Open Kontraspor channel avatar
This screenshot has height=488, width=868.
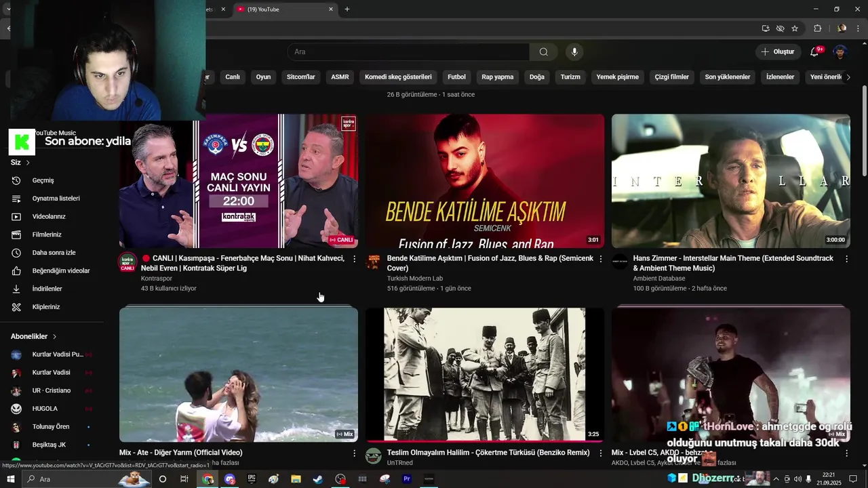(127, 262)
